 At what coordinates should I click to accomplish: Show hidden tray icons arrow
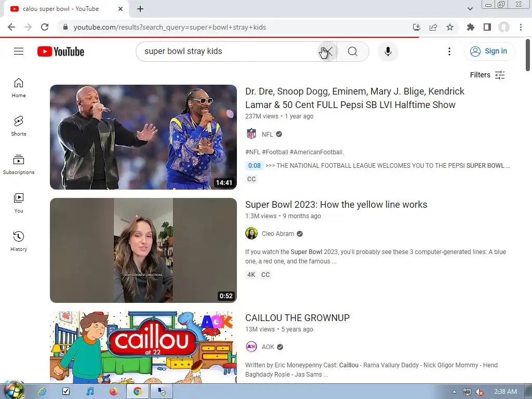coord(454,392)
